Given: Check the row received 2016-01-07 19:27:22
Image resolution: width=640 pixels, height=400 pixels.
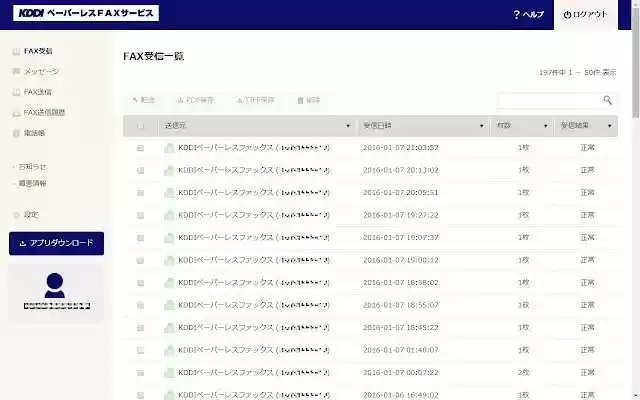Looking at the screenshot, I should (x=140, y=215).
